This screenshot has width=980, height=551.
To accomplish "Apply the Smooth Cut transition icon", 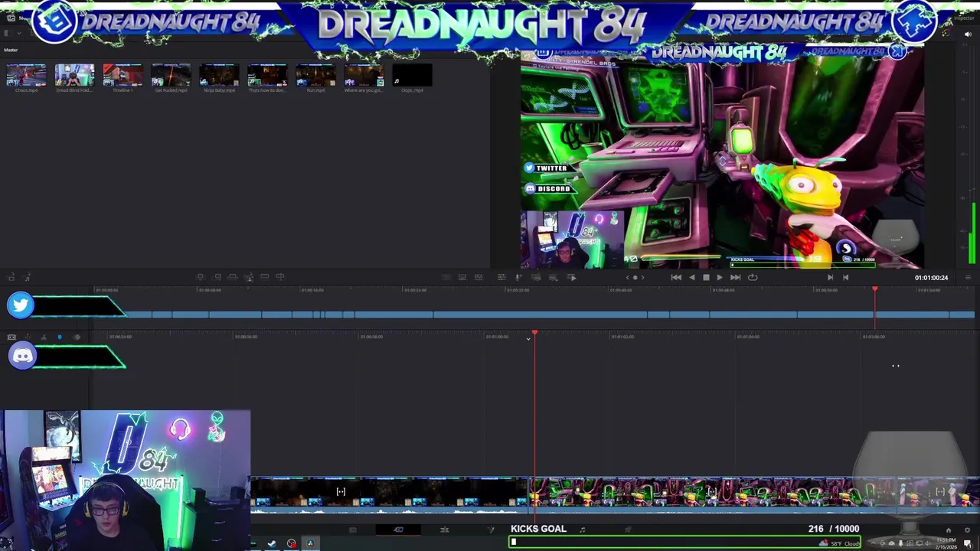I will point(479,277).
